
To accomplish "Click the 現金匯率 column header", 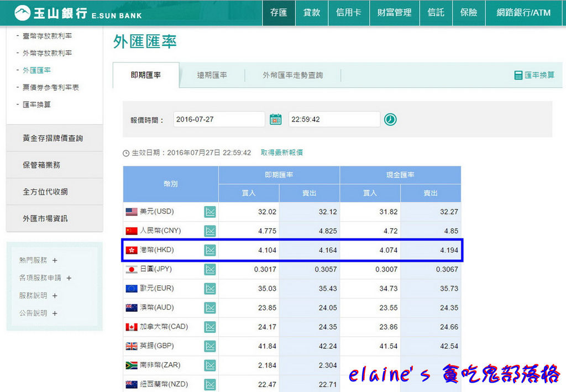I will click(x=400, y=175).
